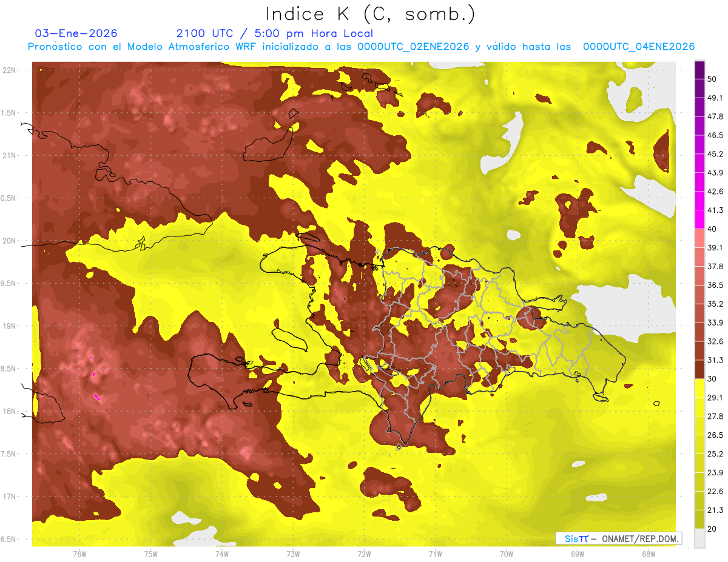Click the colorbar value "25.2"
728x562 pixels.
click(715, 454)
